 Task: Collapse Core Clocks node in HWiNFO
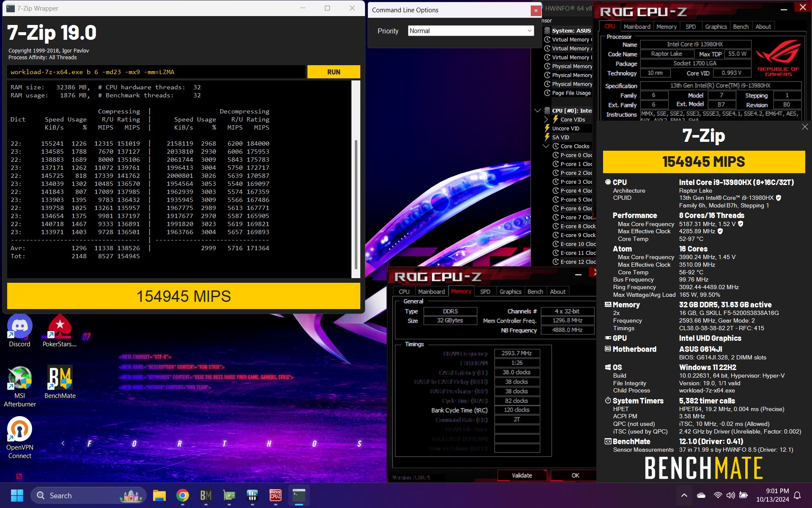click(x=546, y=146)
